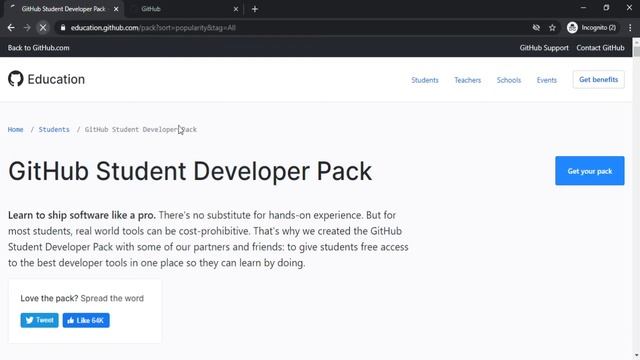Click the Get your pack button
640x360 pixels.
[589, 171]
